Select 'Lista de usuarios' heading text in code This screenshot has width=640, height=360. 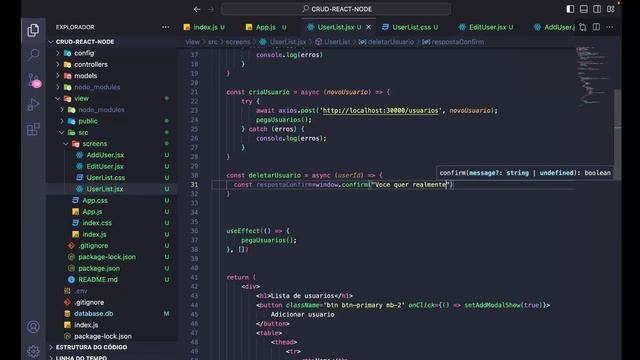click(x=302, y=296)
